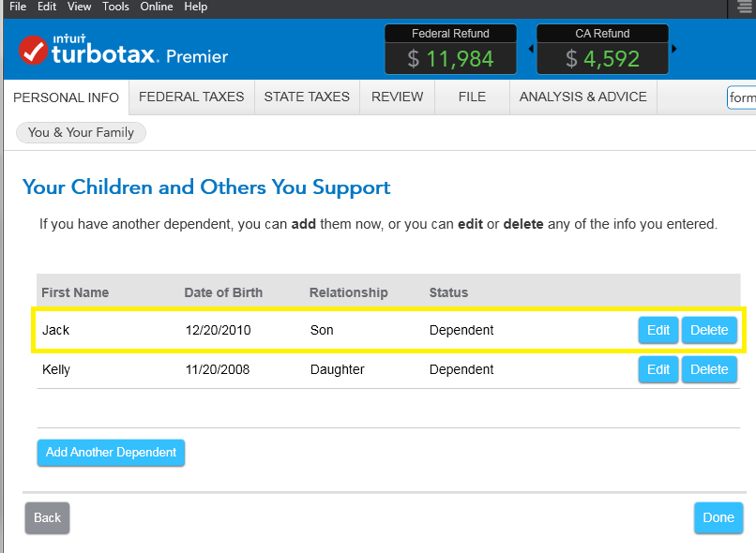The image size is (756, 553).
Task: Click the left arrow beside CA Refund
Action: tap(531, 49)
